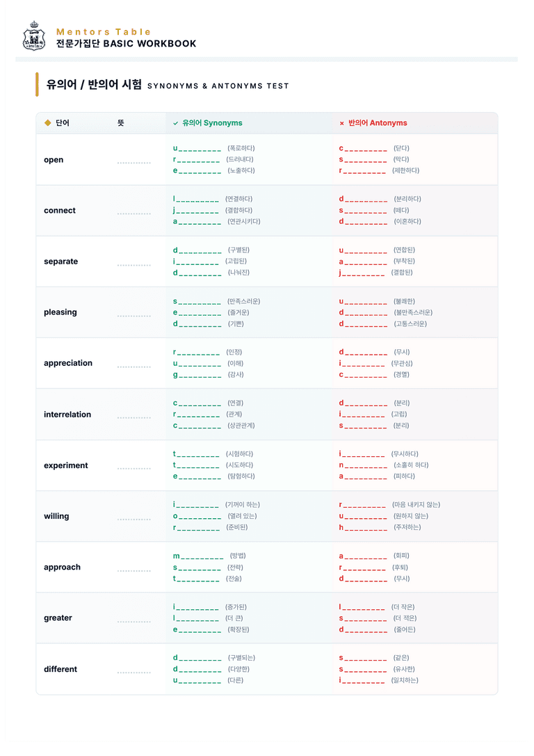Click the word interrelation in the table

coord(67,414)
